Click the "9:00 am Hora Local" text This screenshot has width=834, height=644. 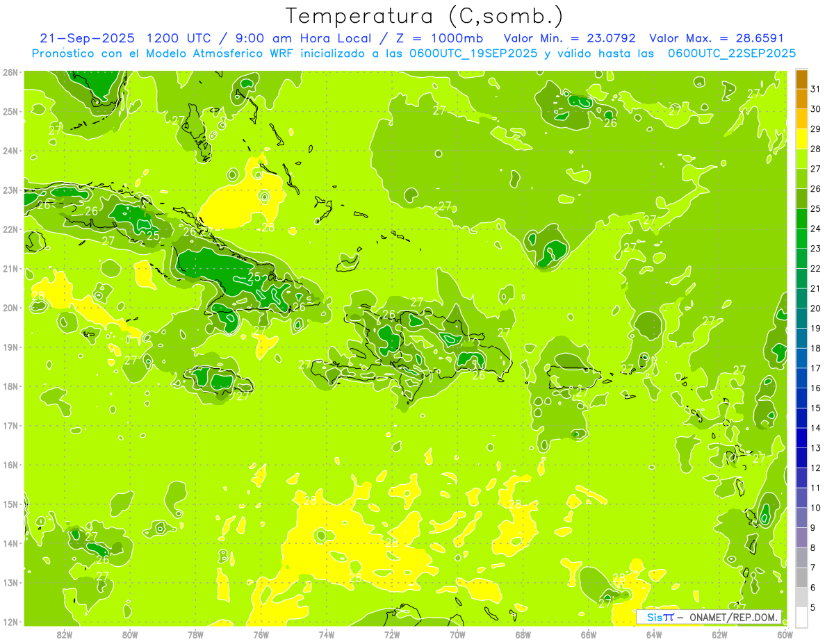[x=303, y=38]
